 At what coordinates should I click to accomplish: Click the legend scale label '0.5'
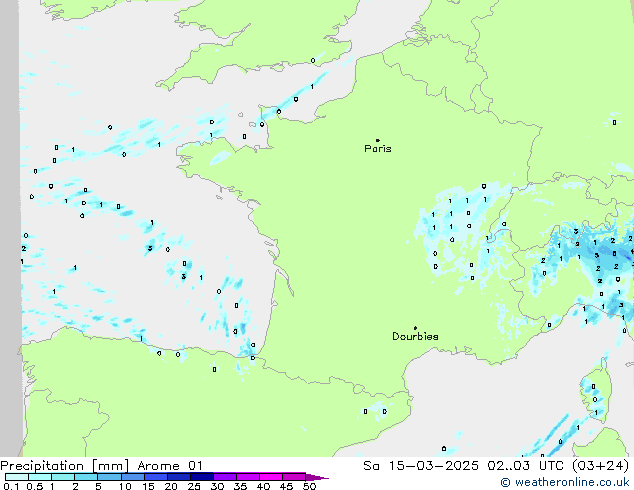[x=35, y=486]
